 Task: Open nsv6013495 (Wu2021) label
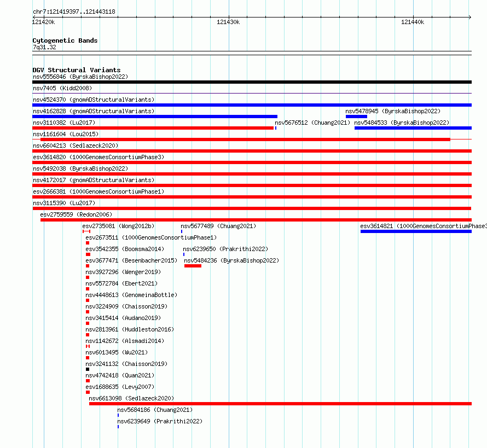tap(117, 352)
